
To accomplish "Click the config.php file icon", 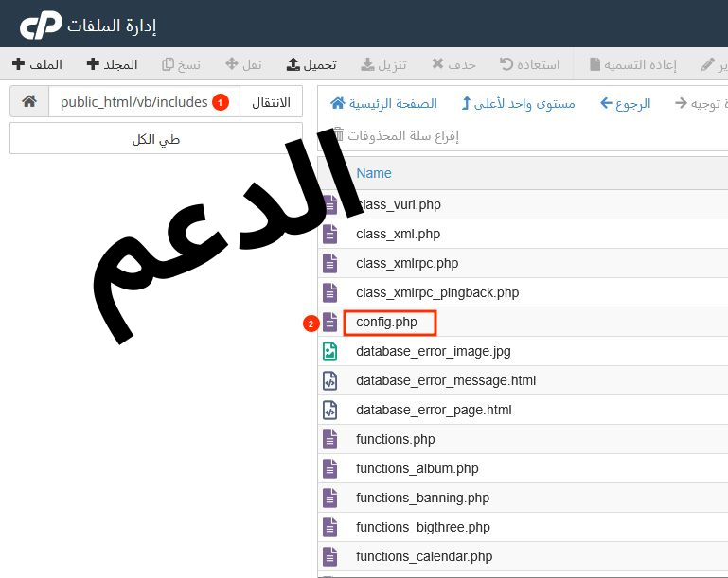I will tap(330, 323).
